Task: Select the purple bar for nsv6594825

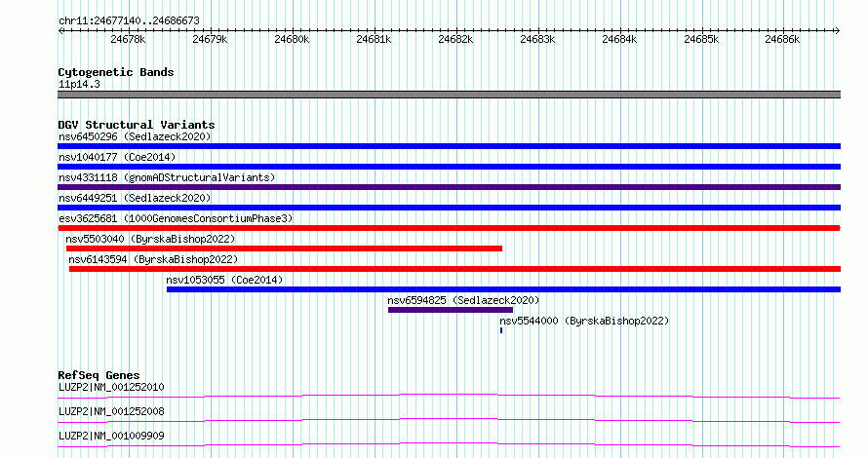Action: pos(450,310)
